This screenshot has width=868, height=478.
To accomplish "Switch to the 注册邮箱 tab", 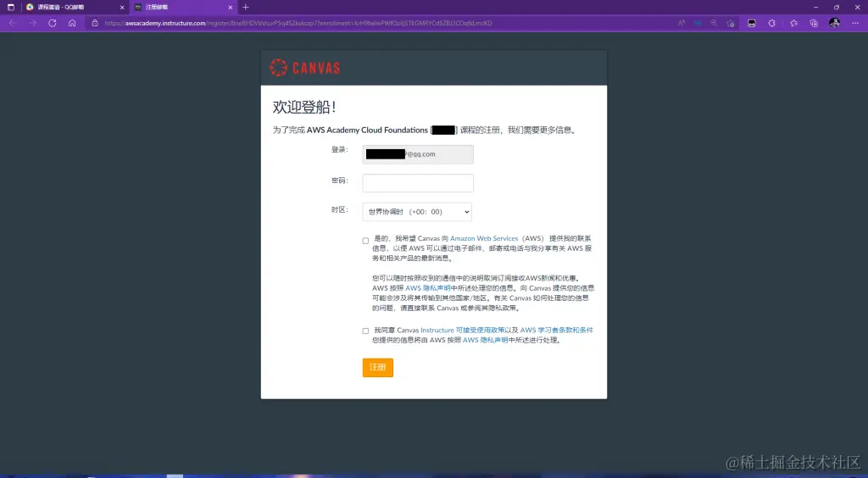I will [184, 7].
